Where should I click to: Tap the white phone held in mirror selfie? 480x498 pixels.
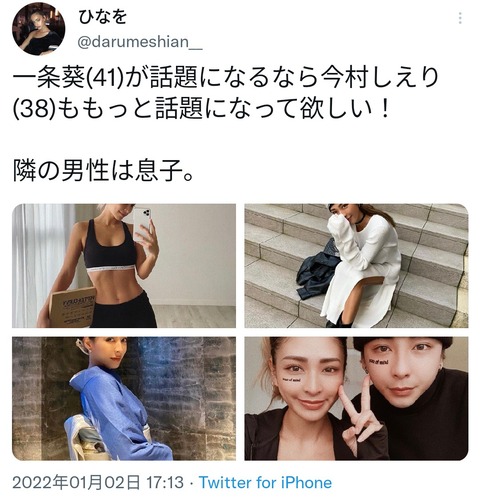pyautogui.click(x=142, y=223)
